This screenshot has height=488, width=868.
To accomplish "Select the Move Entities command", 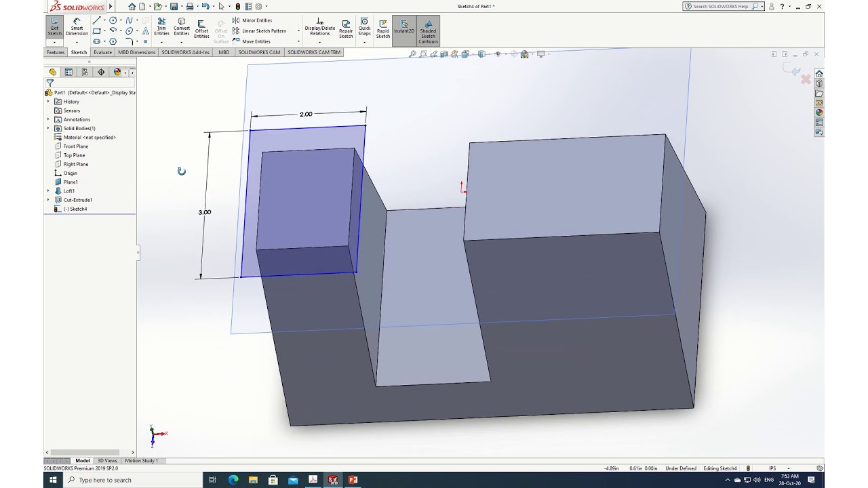I will 251,41.
